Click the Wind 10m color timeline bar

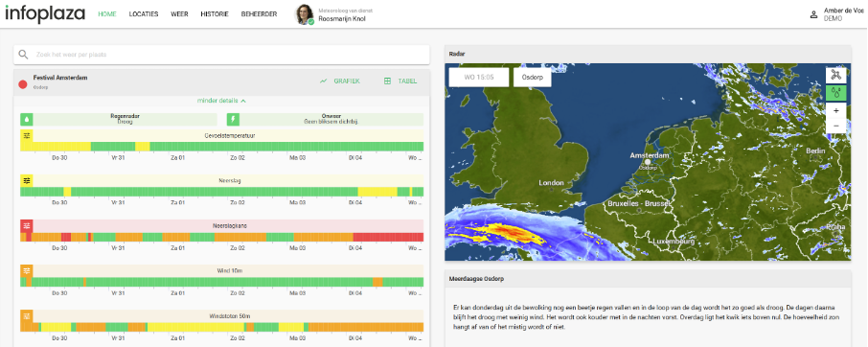[x=222, y=282]
